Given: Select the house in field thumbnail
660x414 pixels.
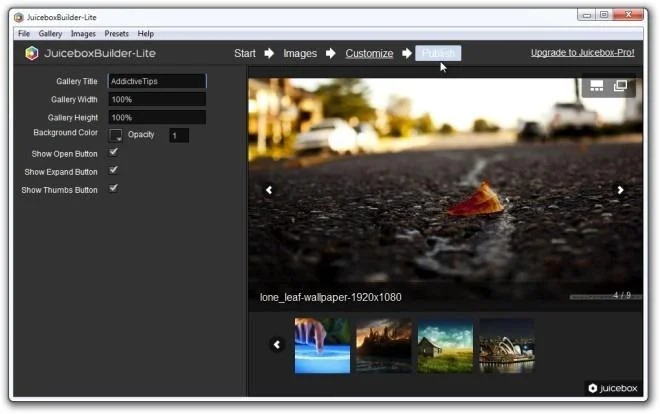Looking at the screenshot, I should point(445,345).
